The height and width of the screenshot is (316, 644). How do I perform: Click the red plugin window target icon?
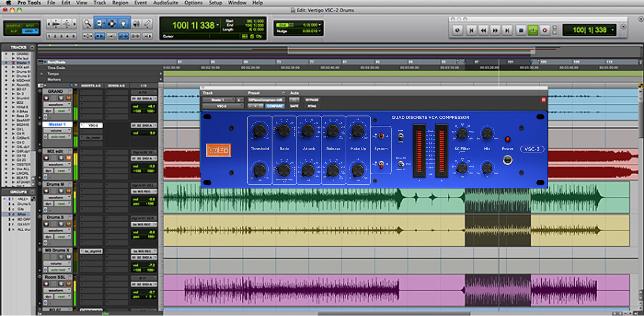tap(543, 100)
